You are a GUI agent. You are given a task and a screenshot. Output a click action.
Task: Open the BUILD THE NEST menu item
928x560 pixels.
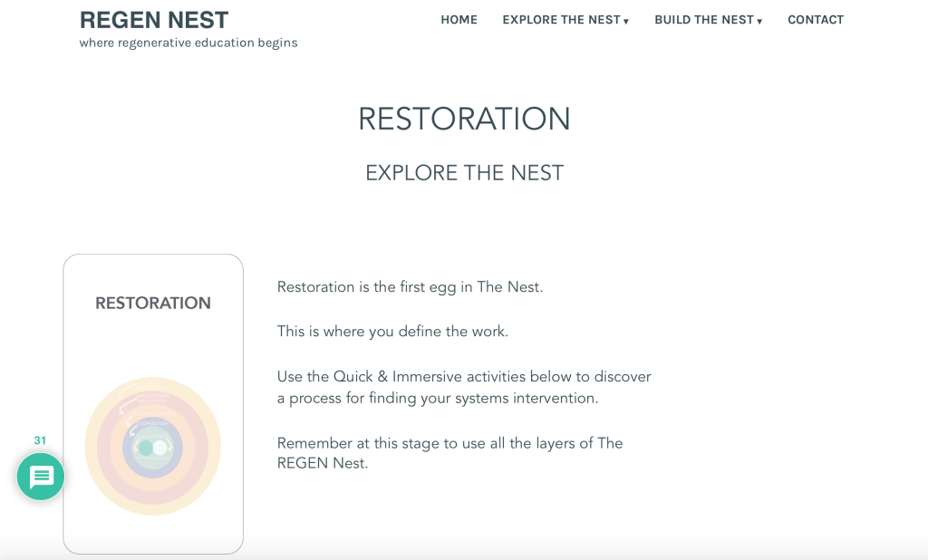pos(703,20)
